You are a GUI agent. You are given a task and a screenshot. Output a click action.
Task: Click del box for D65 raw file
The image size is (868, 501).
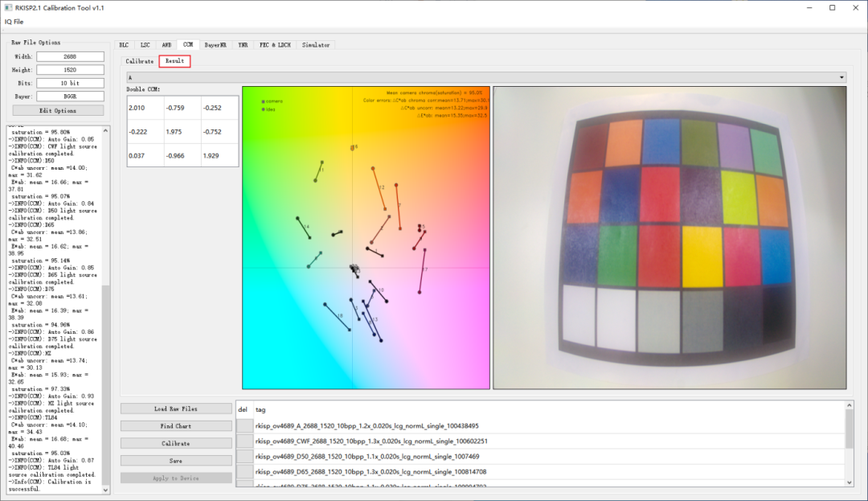tap(244, 471)
